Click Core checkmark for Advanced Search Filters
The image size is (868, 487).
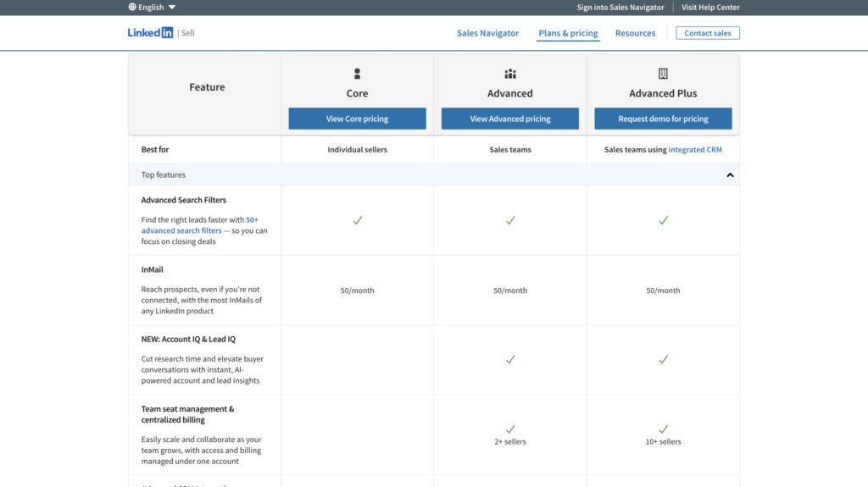[357, 220]
